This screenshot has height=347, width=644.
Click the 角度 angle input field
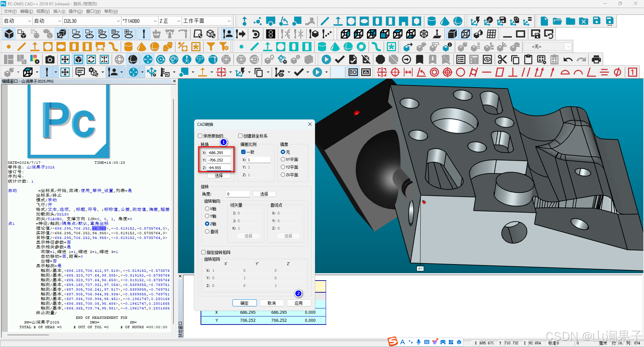point(238,194)
